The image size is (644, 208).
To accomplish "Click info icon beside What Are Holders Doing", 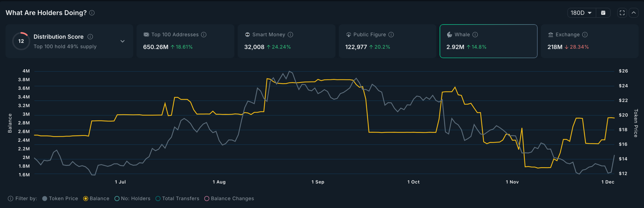I will click(x=92, y=13).
